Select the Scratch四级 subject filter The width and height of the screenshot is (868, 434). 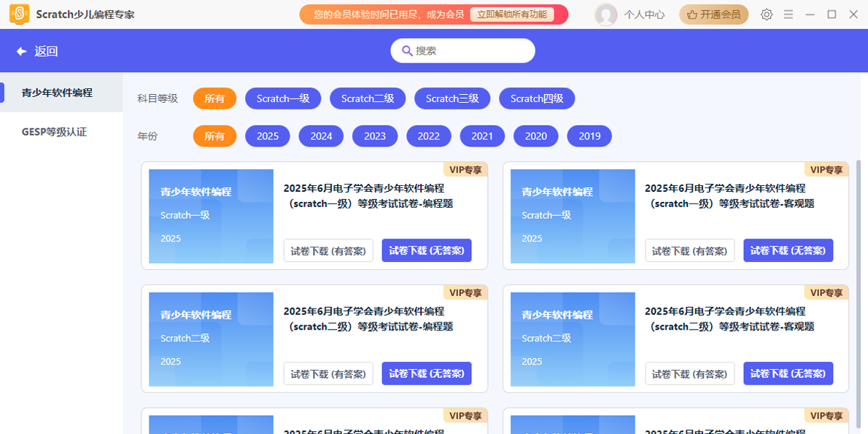(x=536, y=98)
